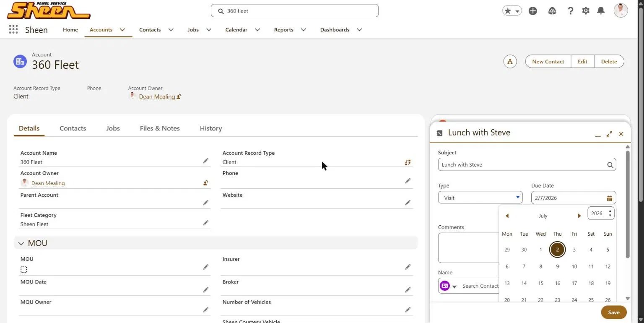Viewport: 644px width, 323px height.
Task: Change Account Record Type icon
Action: [x=408, y=162]
